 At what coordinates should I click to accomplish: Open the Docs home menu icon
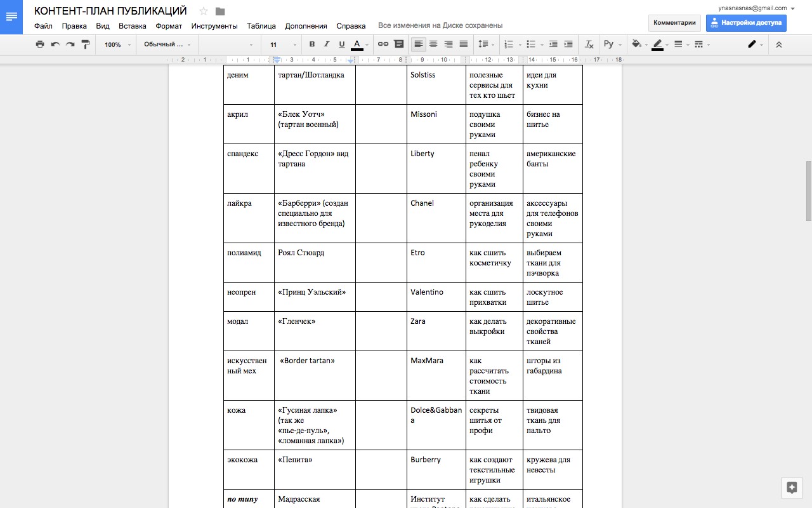click(11, 17)
